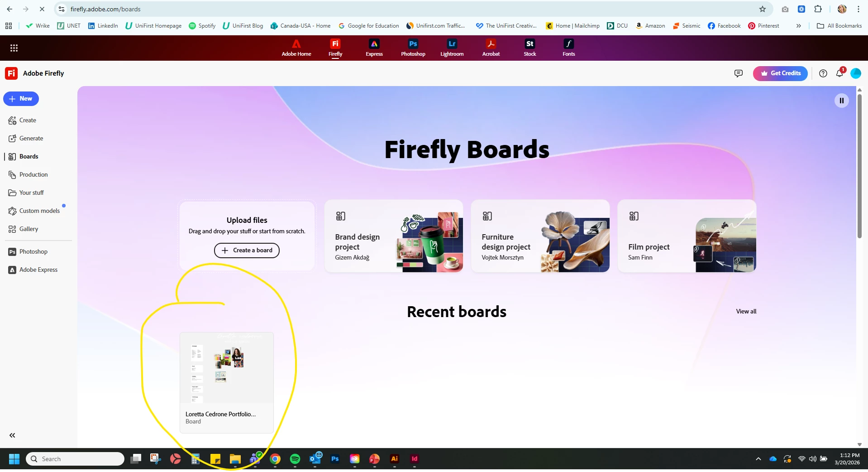Open Illustrator from the taskbar
The height and width of the screenshot is (472, 868).
pos(395,459)
